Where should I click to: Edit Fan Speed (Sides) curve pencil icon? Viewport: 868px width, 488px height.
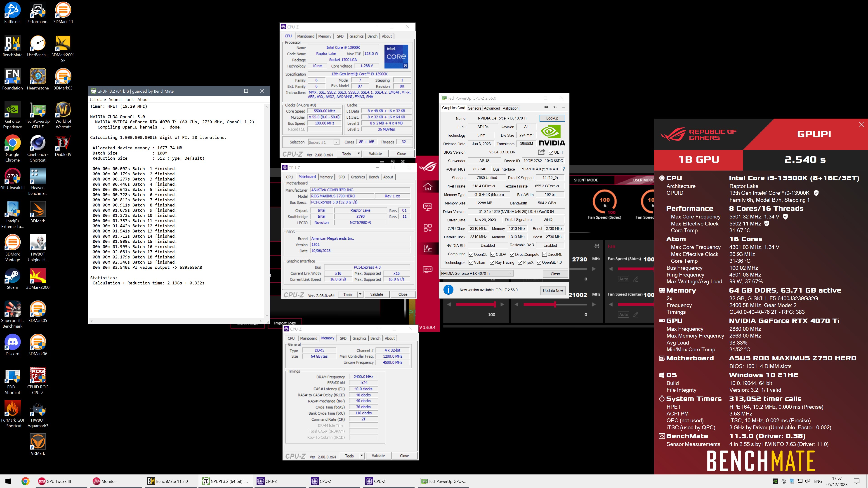pyautogui.click(x=636, y=279)
